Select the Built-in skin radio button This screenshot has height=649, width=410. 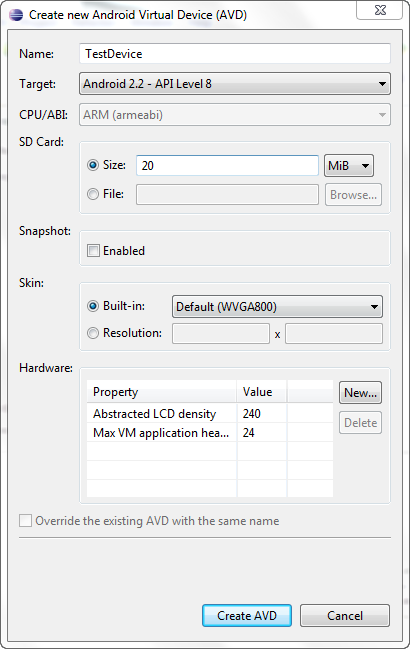pos(93,306)
